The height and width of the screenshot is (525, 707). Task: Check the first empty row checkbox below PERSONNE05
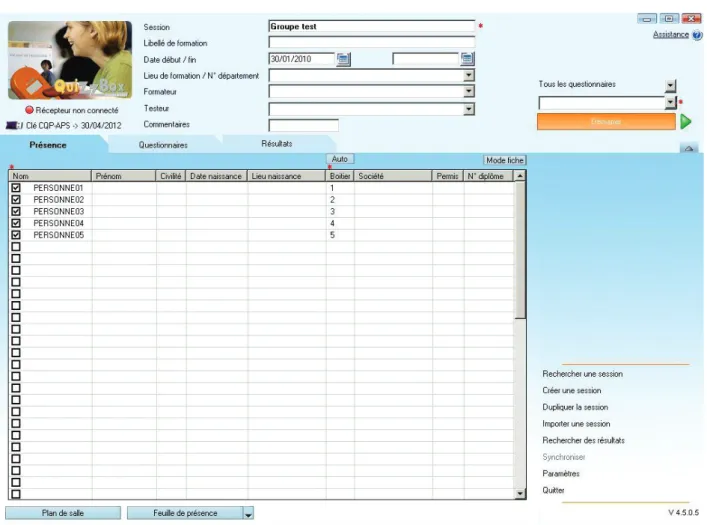point(16,247)
